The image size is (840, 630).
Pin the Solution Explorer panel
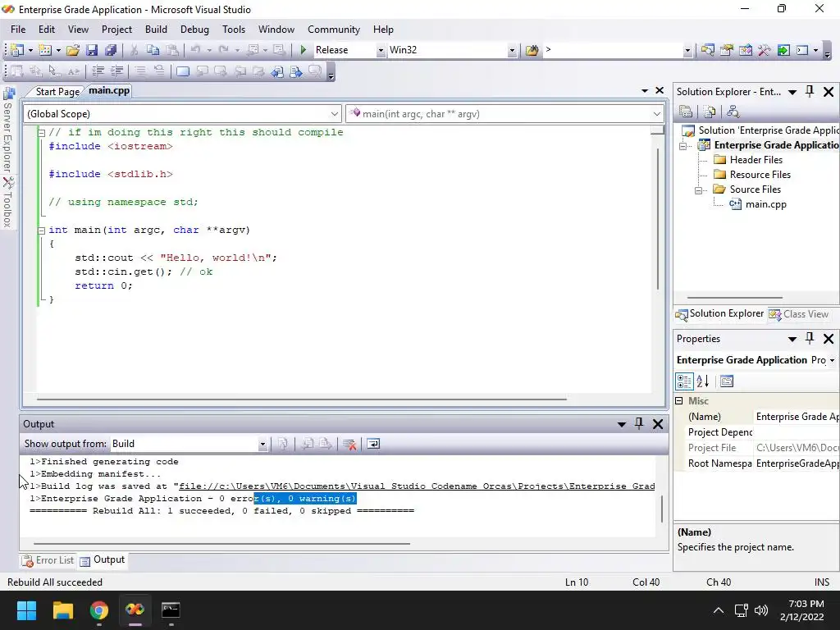pyautogui.click(x=810, y=92)
